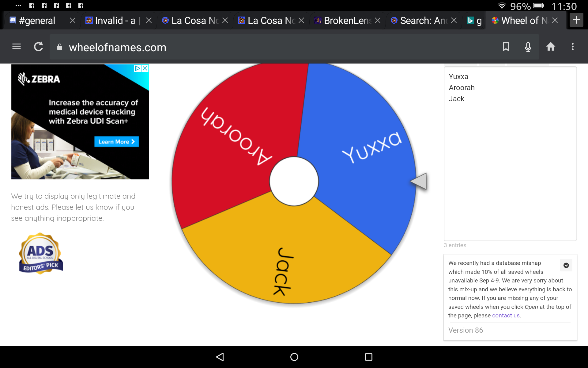Tap the Android home button
The width and height of the screenshot is (588, 368).
coord(294,357)
